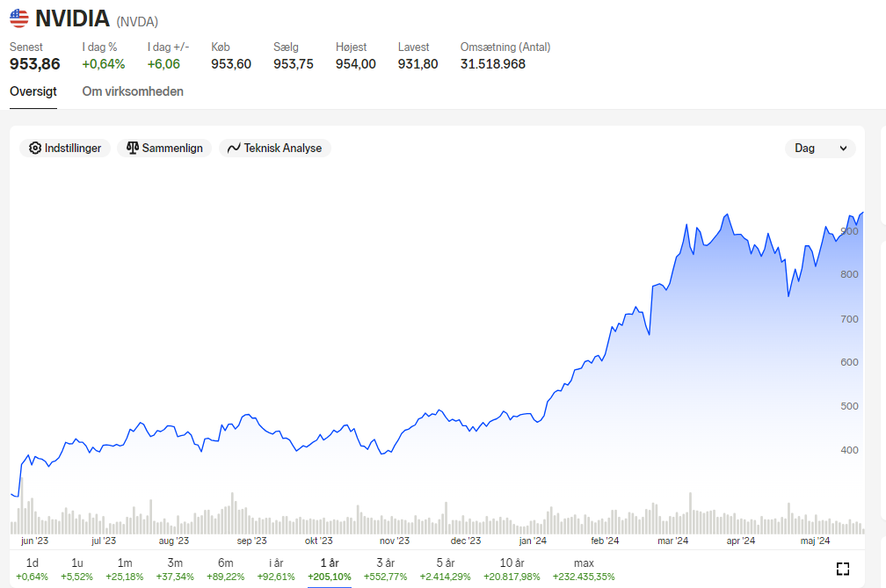Click the 500 price axis label

(849, 406)
